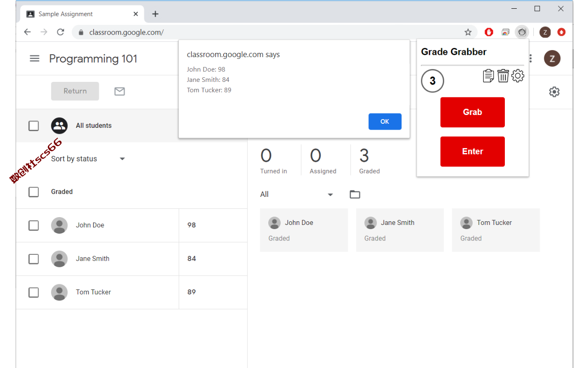
Task: Open assignment settings gear icon
Action: pyautogui.click(x=554, y=92)
